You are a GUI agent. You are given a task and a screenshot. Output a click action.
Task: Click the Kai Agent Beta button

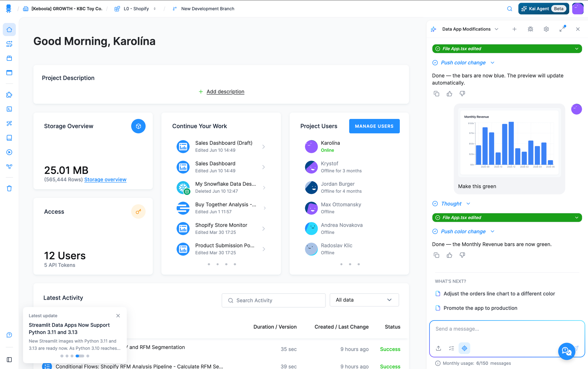(544, 9)
